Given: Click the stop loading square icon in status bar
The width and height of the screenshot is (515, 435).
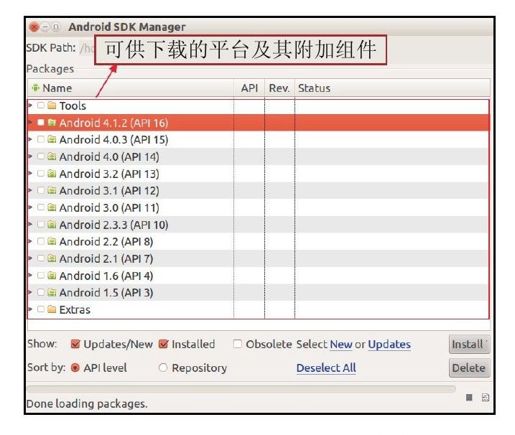Looking at the screenshot, I should [469, 397].
